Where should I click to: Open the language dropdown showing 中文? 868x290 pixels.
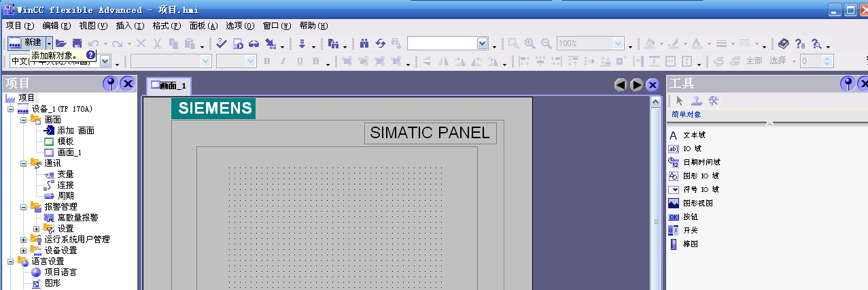coord(105,61)
